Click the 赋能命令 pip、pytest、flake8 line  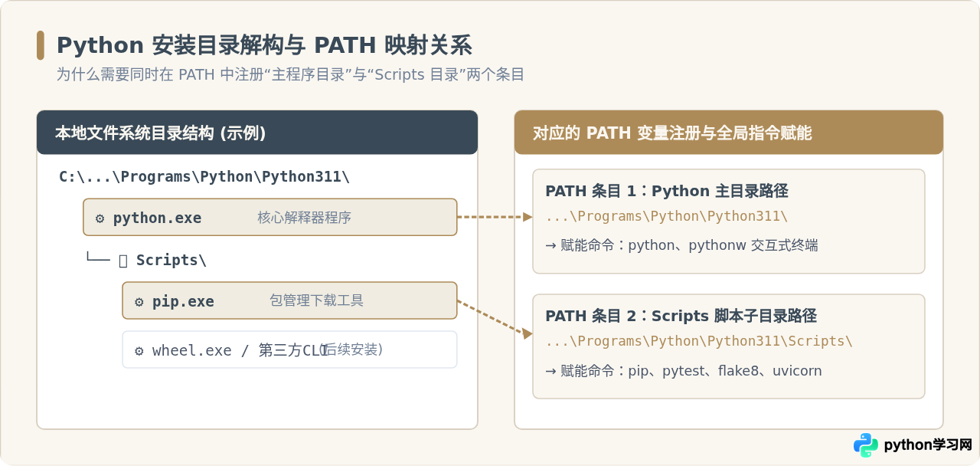pos(684,371)
